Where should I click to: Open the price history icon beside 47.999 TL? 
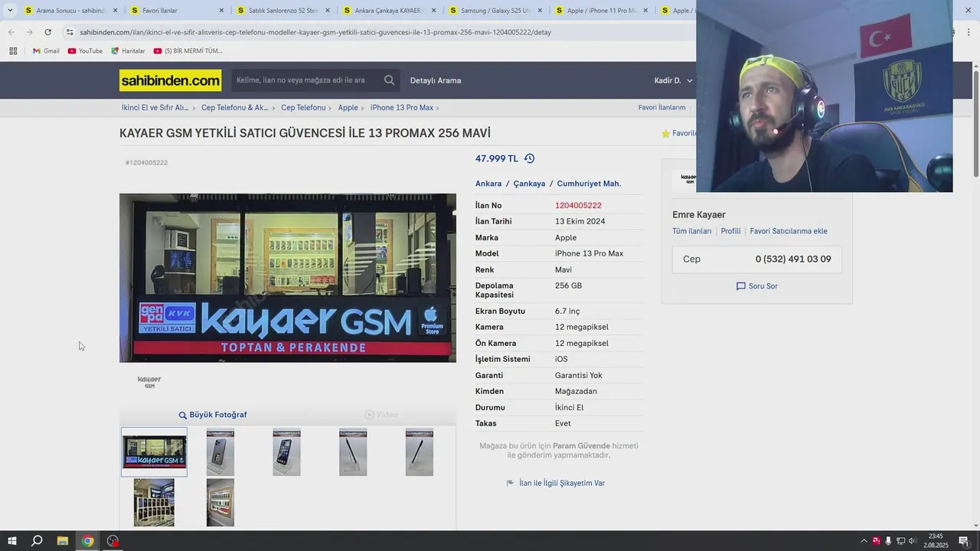(529, 158)
